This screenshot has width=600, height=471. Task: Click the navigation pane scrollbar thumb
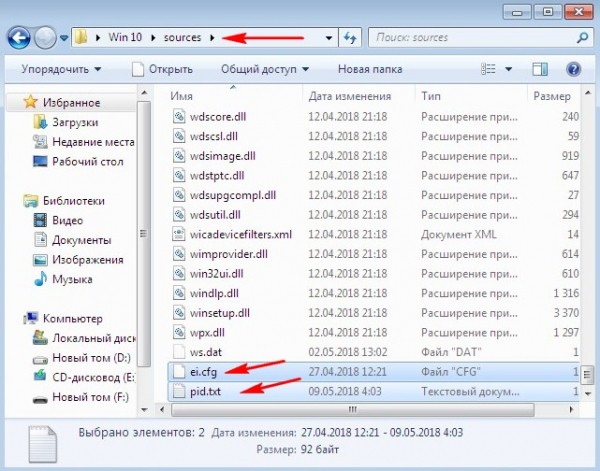[144, 233]
